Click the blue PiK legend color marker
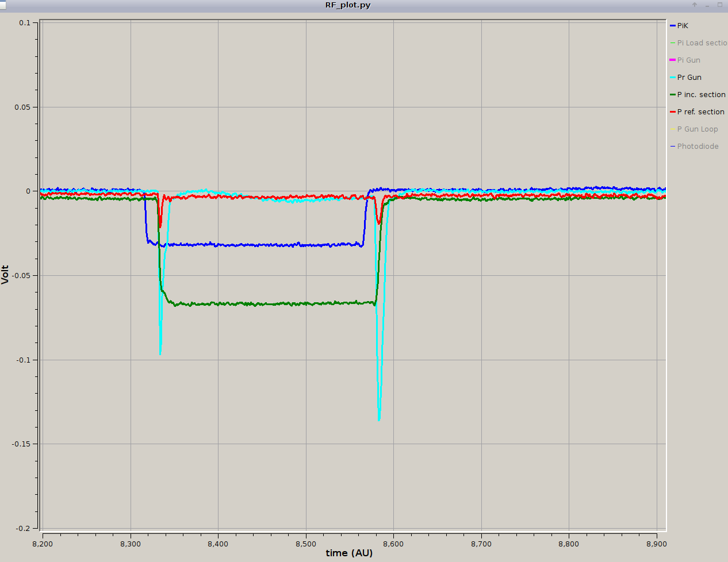This screenshot has width=728, height=562. (673, 26)
